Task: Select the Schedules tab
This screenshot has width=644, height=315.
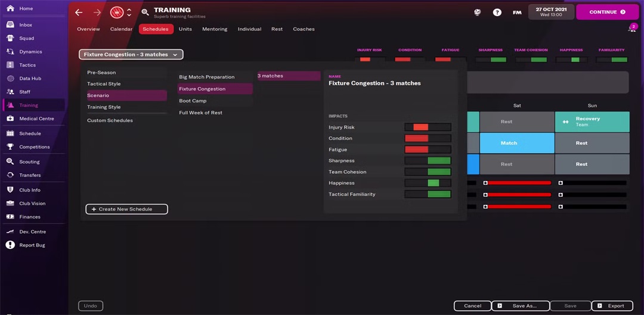Action: pos(156,29)
